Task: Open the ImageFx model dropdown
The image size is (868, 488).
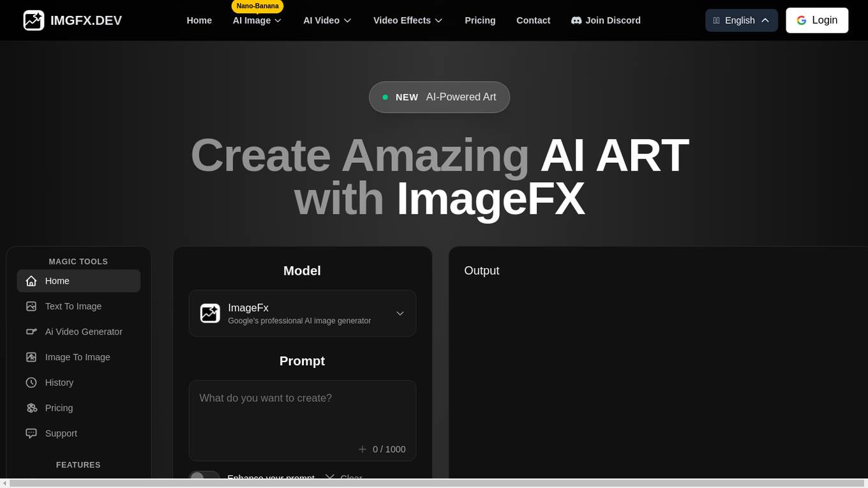Action: click(303, 314)
